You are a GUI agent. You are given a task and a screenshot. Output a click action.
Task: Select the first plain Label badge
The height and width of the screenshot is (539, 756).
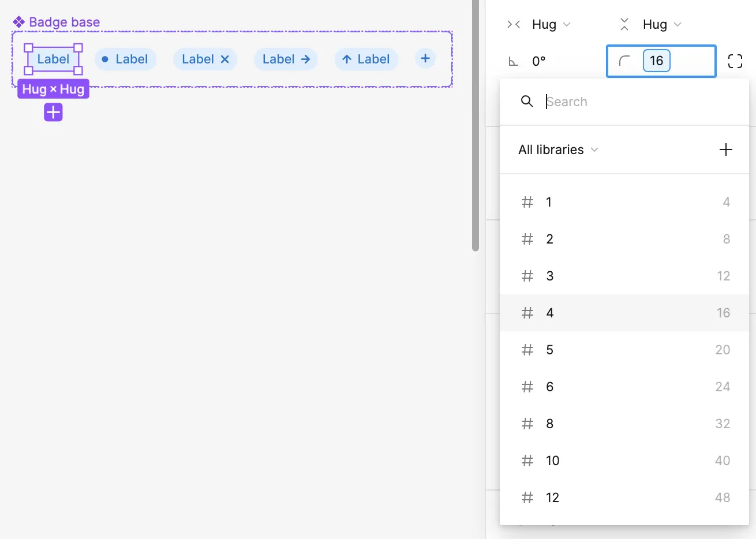[x=53, y=59]
